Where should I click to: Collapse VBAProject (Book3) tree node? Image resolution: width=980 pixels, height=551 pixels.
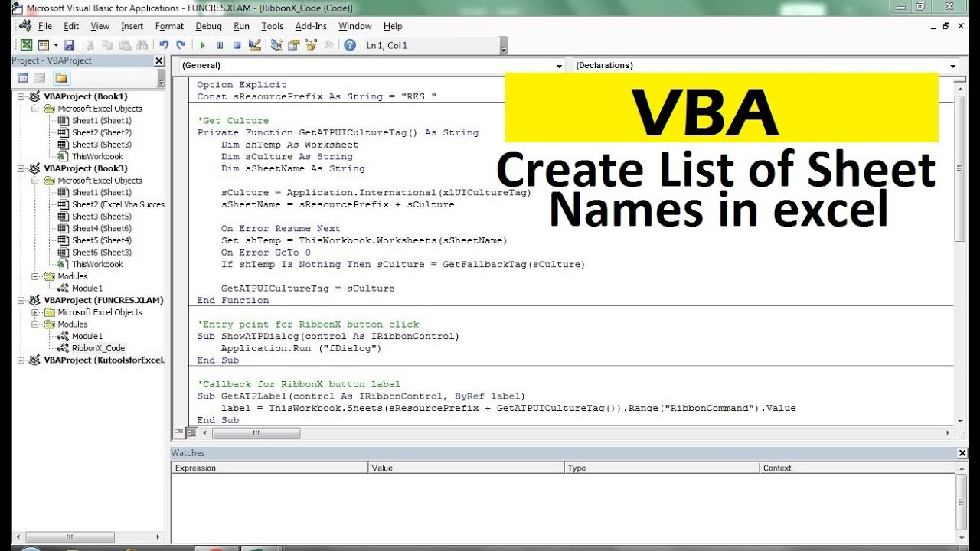[x=21, y=168]
